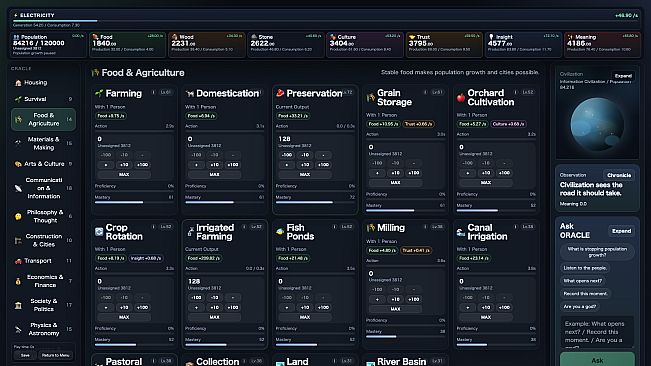Choose 'Are you a god?' suggestion
The image size is (651, 366).
click(580, 307)
